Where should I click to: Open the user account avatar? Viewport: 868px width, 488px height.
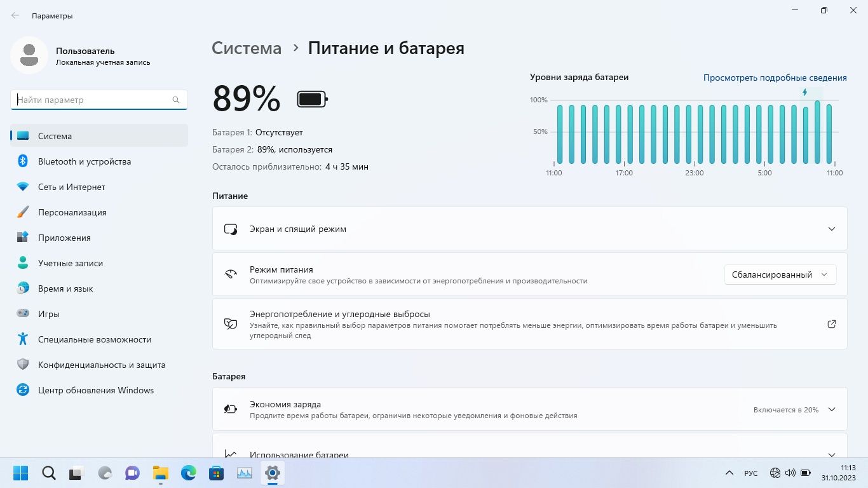tap(29, 55)
